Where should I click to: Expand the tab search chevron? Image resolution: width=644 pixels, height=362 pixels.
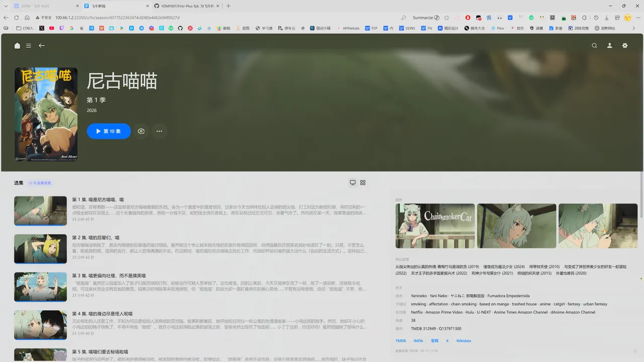6,6
